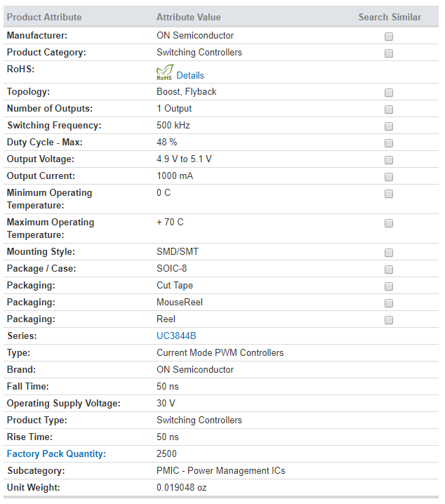This screenshot has width=445, height=504.
Task: Enable the Maximum Operating Temperature checkbox
Action: point(389,223)
